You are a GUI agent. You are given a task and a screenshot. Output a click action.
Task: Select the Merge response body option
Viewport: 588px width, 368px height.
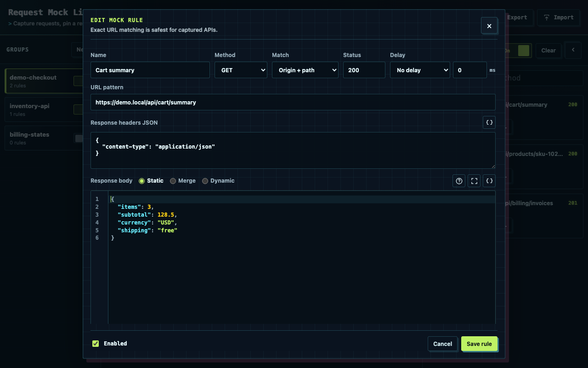click(183, 181)
